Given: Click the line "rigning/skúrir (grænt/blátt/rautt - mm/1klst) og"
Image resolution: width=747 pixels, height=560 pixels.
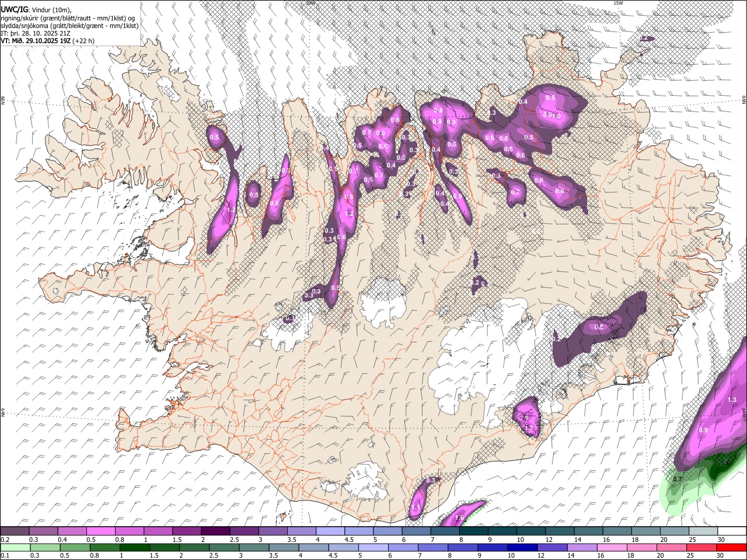Looking at the screenshot, I should [x=68, y=18].
